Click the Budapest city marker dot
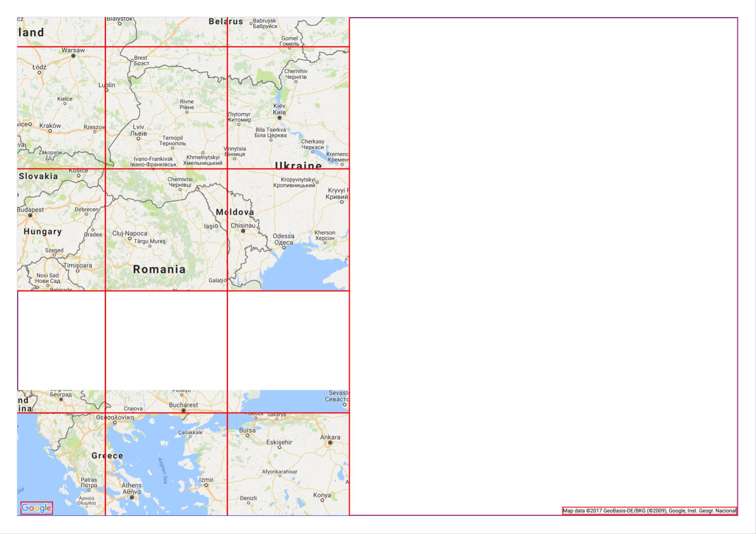This screenshot has height=534, width=756. [x=30, y=215]
